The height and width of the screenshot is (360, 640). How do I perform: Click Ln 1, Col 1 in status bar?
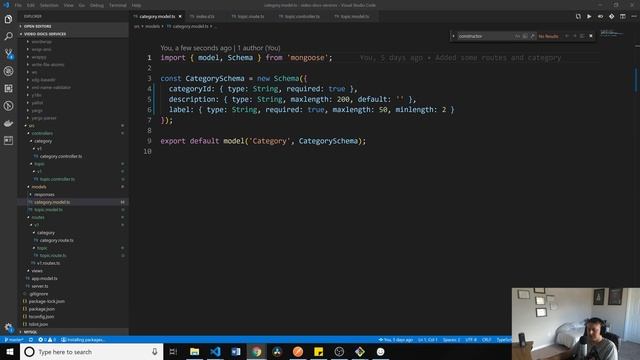(x=427, y=340)
